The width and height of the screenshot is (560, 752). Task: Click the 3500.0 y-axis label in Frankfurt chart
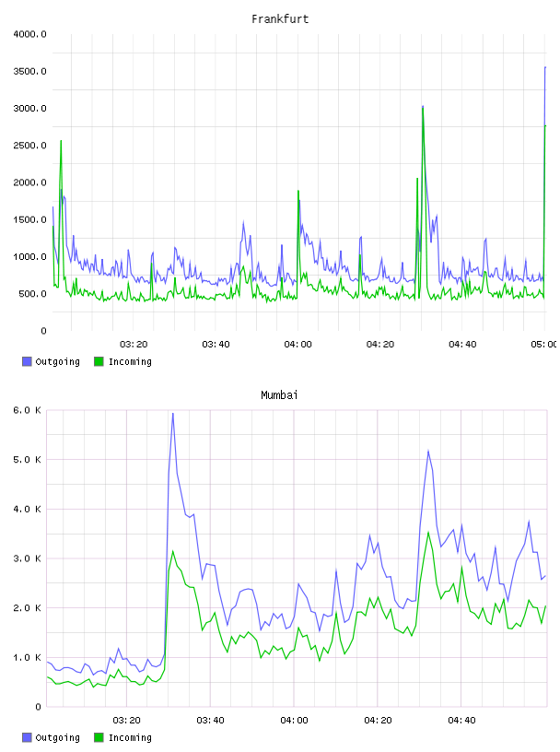pyautogui.click(x=29, y=72)
